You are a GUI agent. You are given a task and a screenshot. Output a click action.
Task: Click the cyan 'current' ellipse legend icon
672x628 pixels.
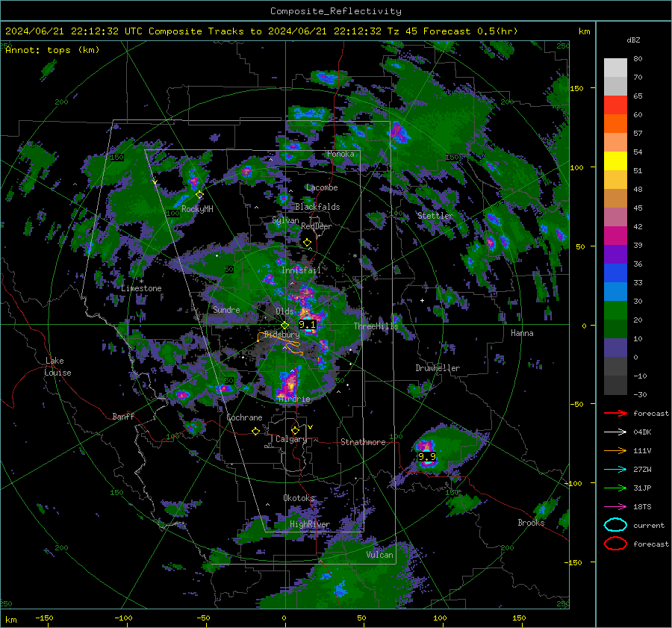[x=615, y=525]
